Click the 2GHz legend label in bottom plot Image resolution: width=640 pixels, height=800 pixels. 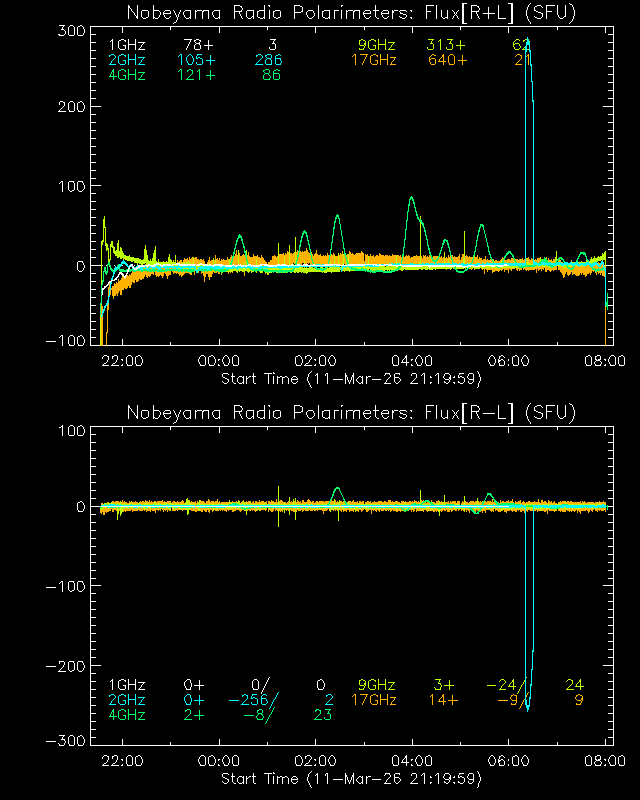[126, 700]
